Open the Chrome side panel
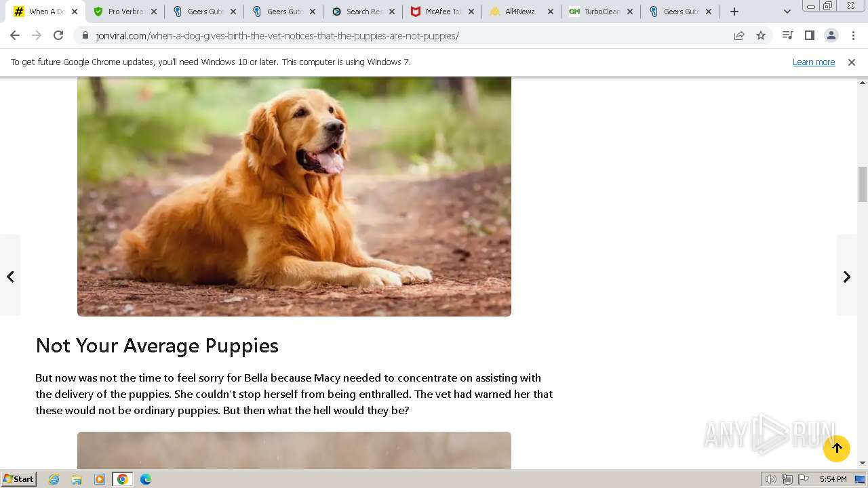Screen dimensions: 868x488 (809, 36)
